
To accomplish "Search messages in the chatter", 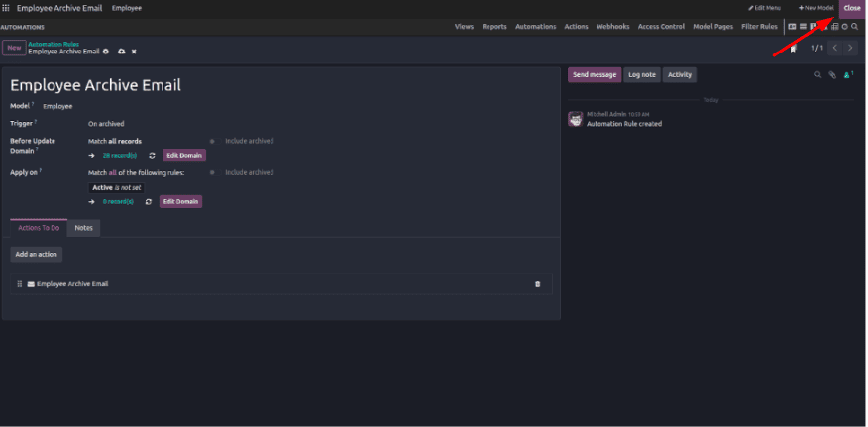I will tap(817, 75).
